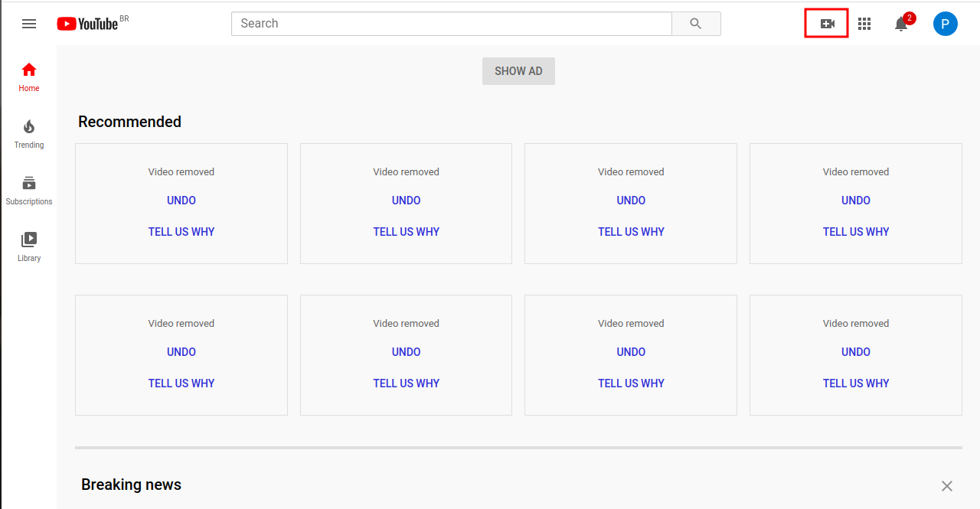The image size is (980, 509).
Task: Open the YouTube apps grid
Action: pos(864,24)
